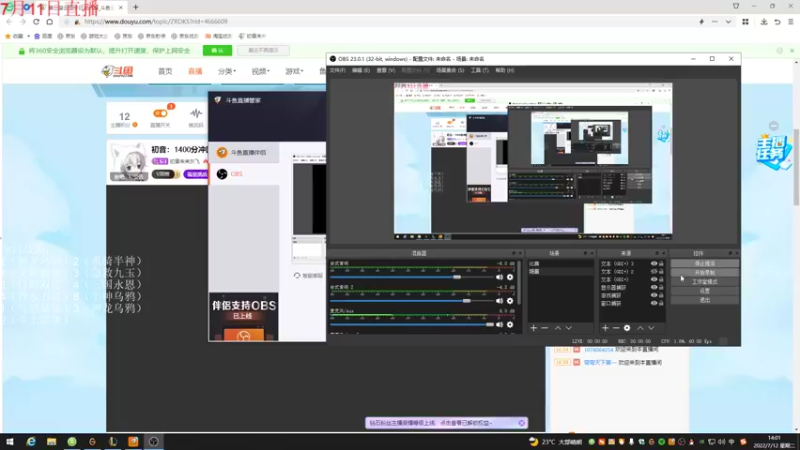
Task: Open settings gear for 台式音响 2 channel
Action: pos(510,301)
